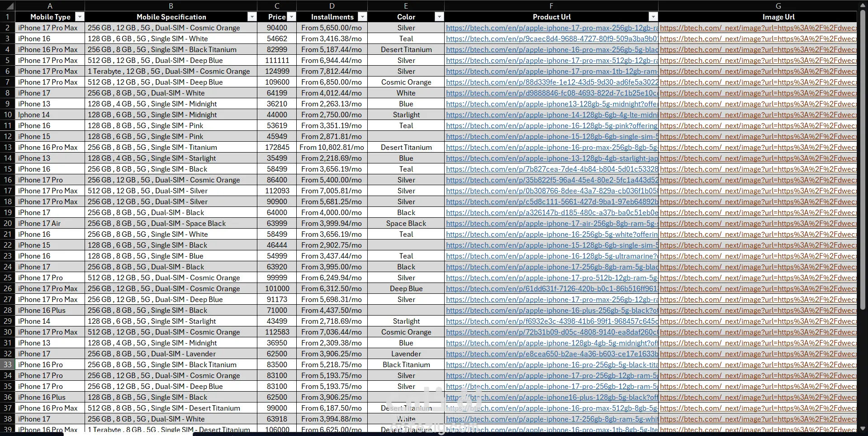Open the Mobile Type filter dropdown
Viewport: 868px width, 436px height.
[x=80, y=17]
